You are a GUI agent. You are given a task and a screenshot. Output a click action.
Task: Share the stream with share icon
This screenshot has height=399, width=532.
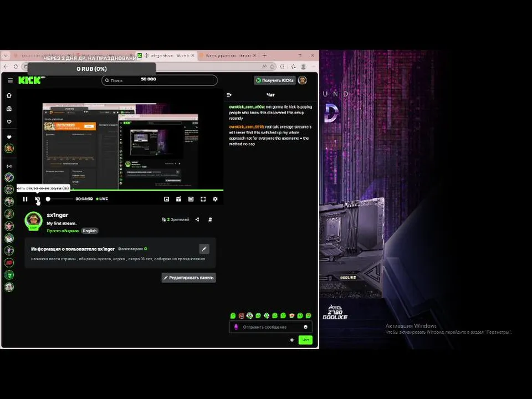[197, 219]
